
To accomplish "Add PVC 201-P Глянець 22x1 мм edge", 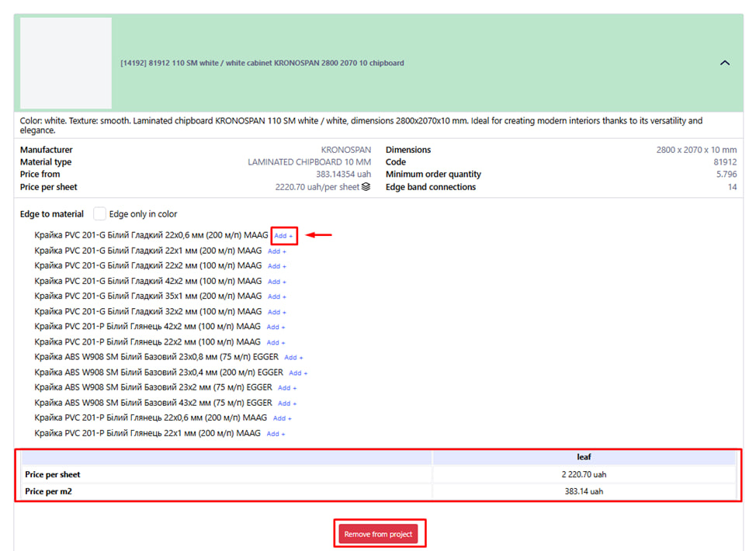I will point(276,434).
